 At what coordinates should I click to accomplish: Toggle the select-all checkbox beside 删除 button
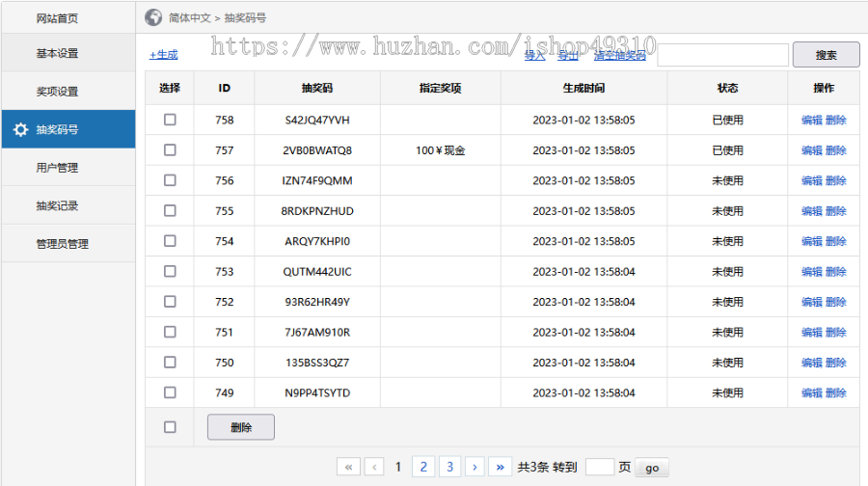(x=170, y=427)
